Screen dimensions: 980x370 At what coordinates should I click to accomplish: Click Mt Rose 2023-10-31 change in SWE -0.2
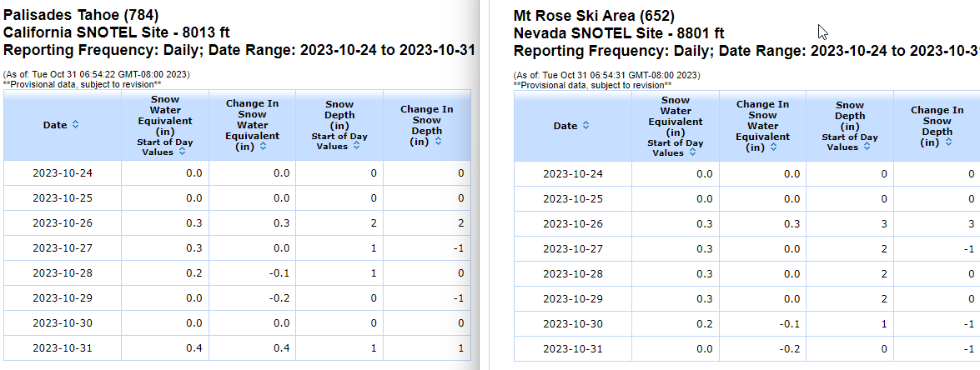(x=790, y=348)
